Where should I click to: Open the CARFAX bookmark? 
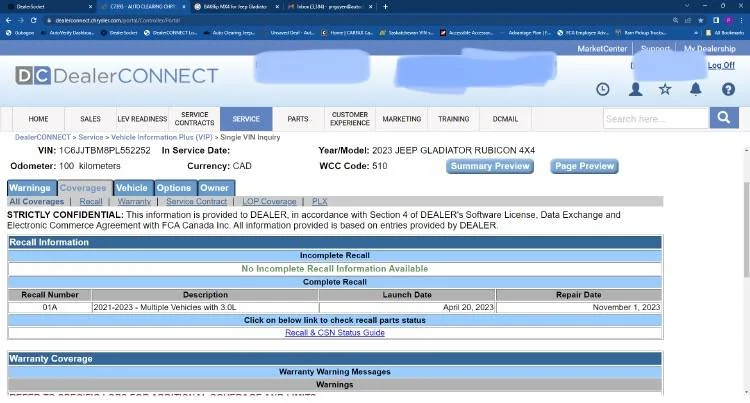pos(347,33)
